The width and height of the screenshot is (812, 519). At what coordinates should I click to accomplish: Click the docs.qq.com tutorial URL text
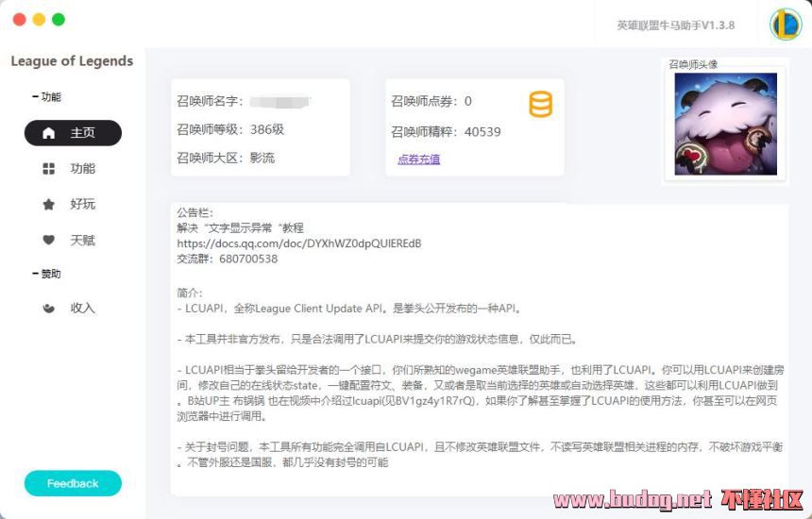pos(298,243)
